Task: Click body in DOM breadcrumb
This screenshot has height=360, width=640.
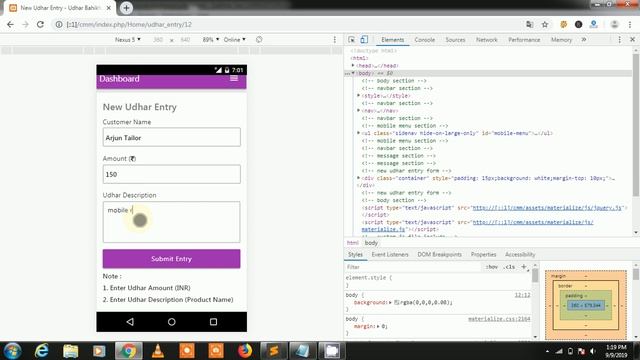Action: tap(371, 243)
